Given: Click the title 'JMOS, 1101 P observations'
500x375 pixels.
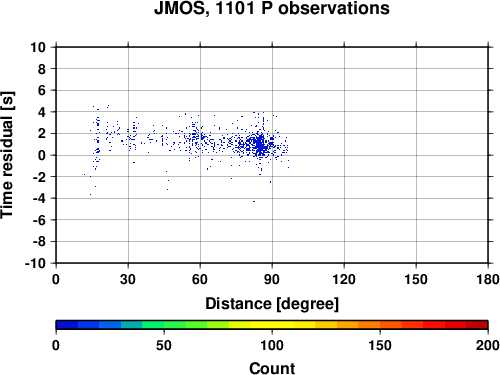Looking at the screenshot, I should (272, 8).
